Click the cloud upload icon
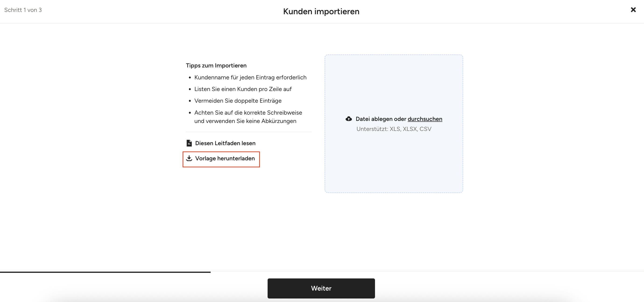The height and width of the screenshot is (302, 644). point(348,119)
